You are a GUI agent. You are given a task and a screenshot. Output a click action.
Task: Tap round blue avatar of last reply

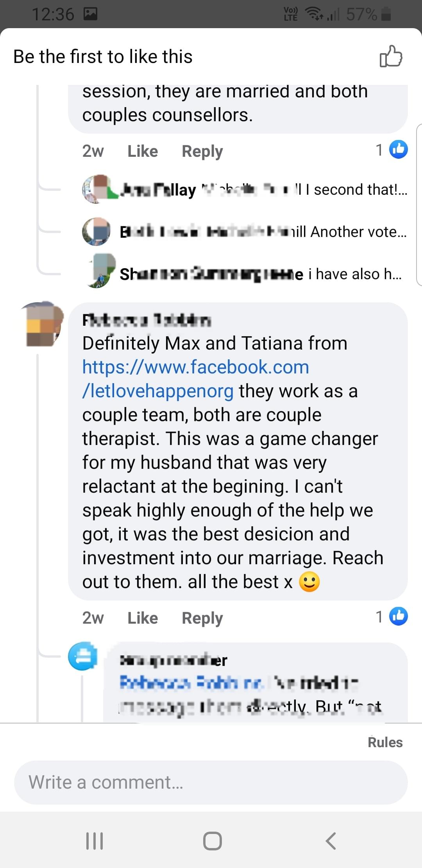[82, 656]
